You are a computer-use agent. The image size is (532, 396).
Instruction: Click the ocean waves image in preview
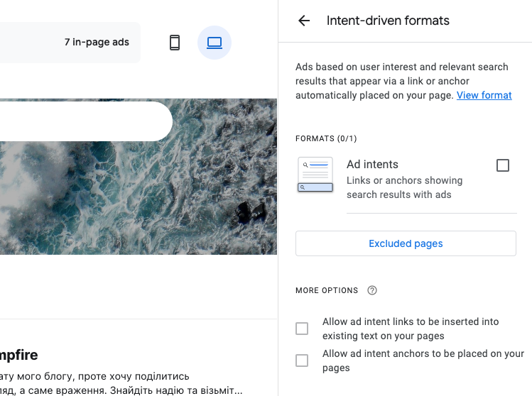click(142, 199)
